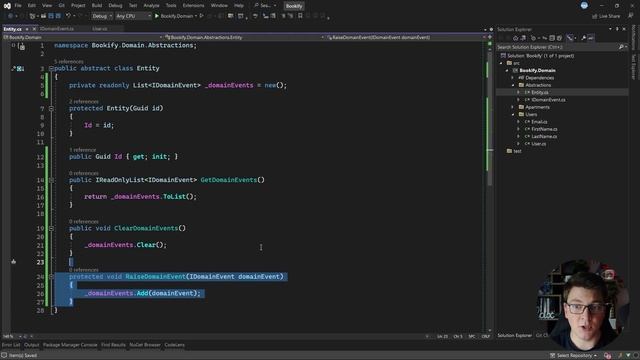Click the Live Share button
The image size is (640, 360).
coord(606,16)
